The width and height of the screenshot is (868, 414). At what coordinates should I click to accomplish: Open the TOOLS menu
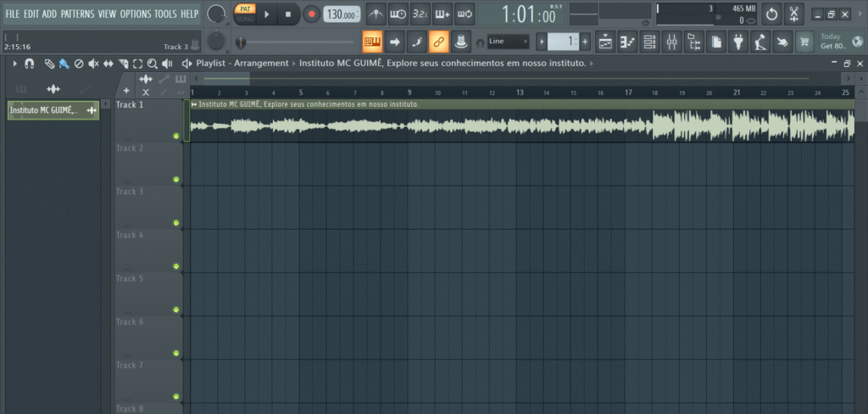point(165,14)
